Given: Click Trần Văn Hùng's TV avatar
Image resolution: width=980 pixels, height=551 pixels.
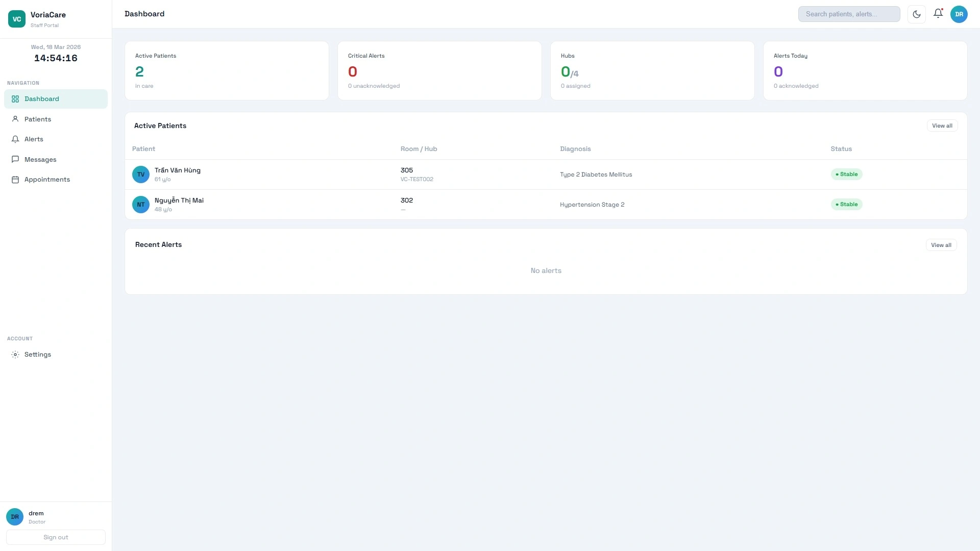Looking at the screenshot, I should point(141,174).
